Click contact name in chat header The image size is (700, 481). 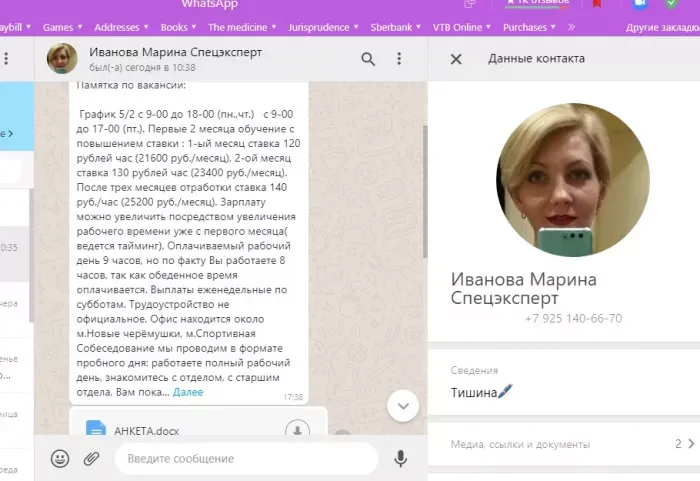[175, 52]
